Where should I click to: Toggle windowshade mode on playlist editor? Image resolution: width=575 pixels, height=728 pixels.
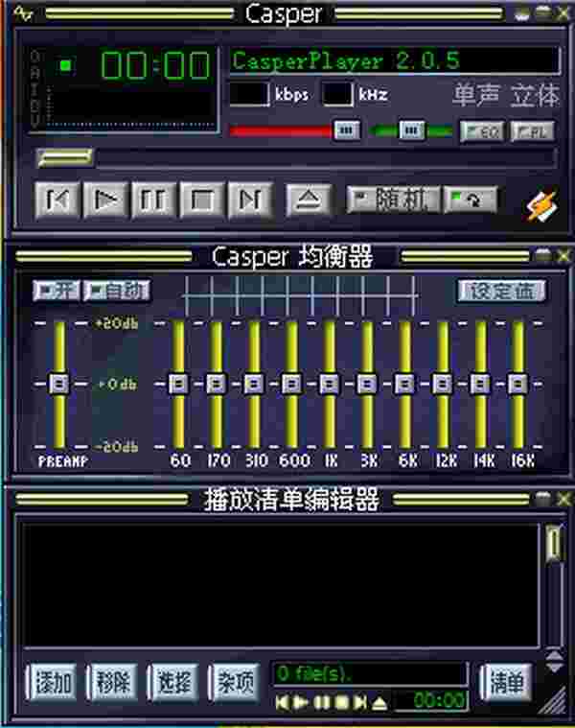[x=543, y=499]
